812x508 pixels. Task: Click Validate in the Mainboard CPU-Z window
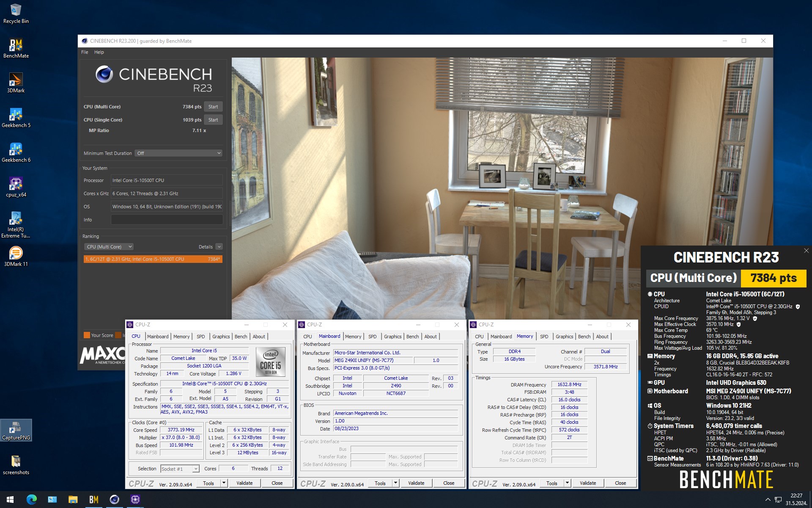coord(416,483)
